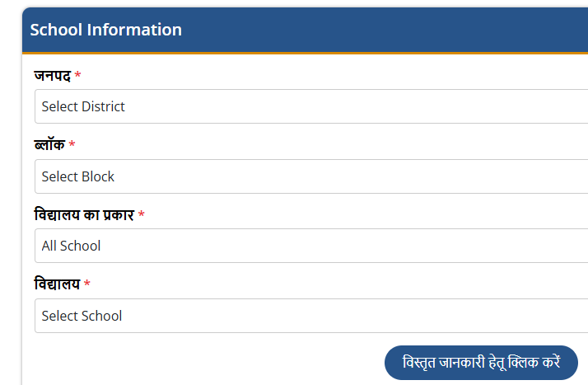Viewport: 588px width, 385px height.
Task: Click the asterisk after विद्यालय का प्रकार
Action: click(x=142, y=215)
